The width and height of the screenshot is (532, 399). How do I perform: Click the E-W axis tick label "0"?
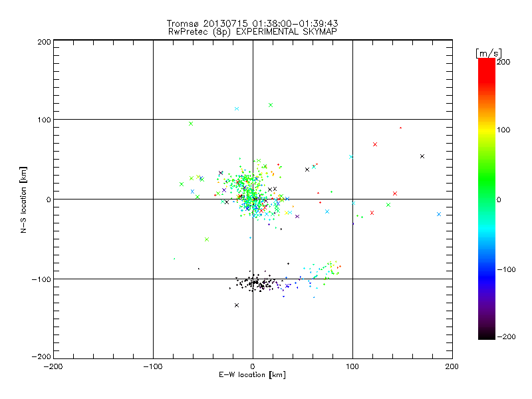click(x=253, y=366)
